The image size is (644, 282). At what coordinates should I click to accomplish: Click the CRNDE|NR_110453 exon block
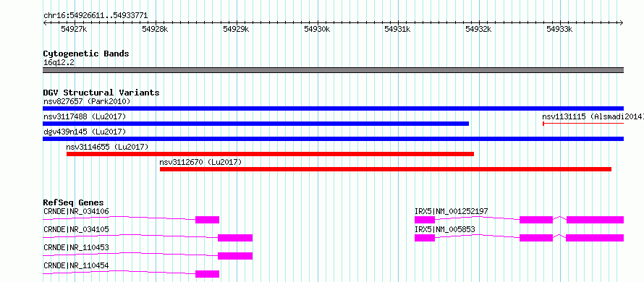point(235,256)
